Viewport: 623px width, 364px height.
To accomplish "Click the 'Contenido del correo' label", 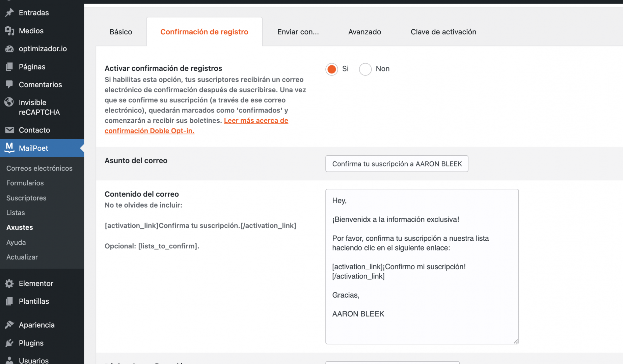I will [x=142, y=194].
